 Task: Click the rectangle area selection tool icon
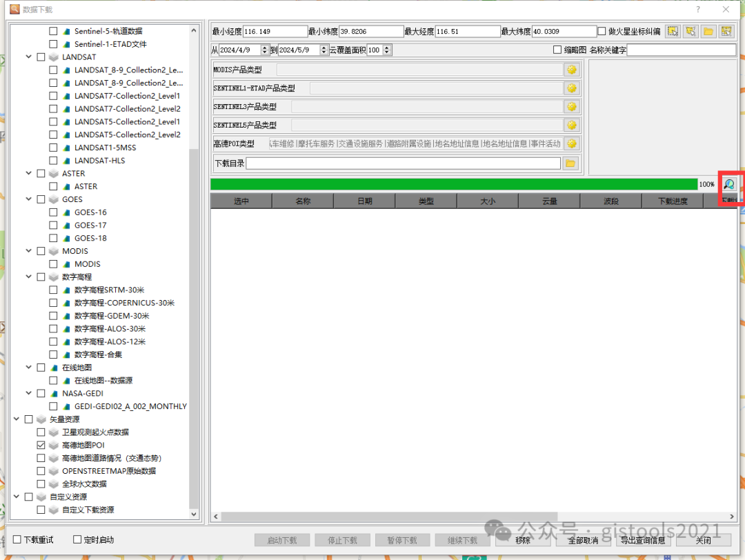tap(673, 31)
